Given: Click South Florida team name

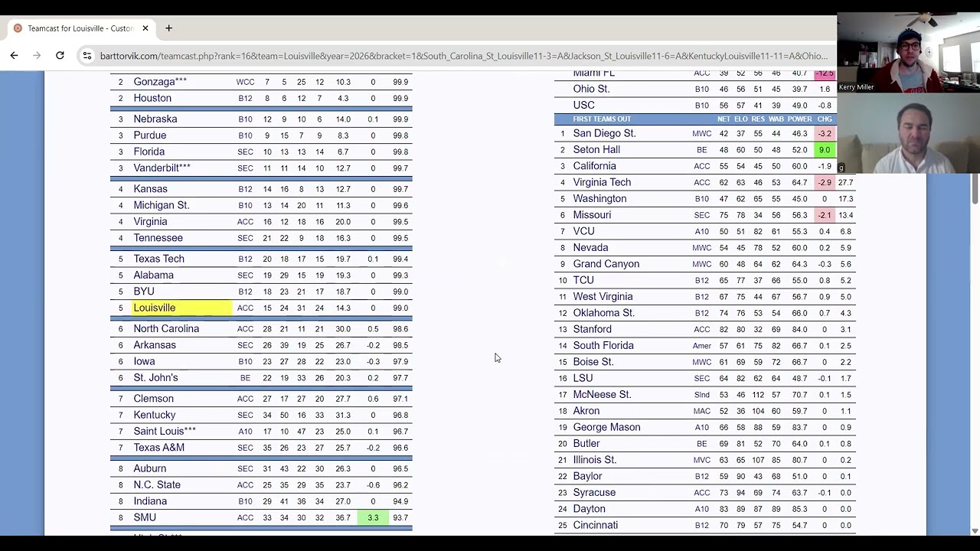Looking at the screenshot, I should pyautogui.click(x=603, y=345).
